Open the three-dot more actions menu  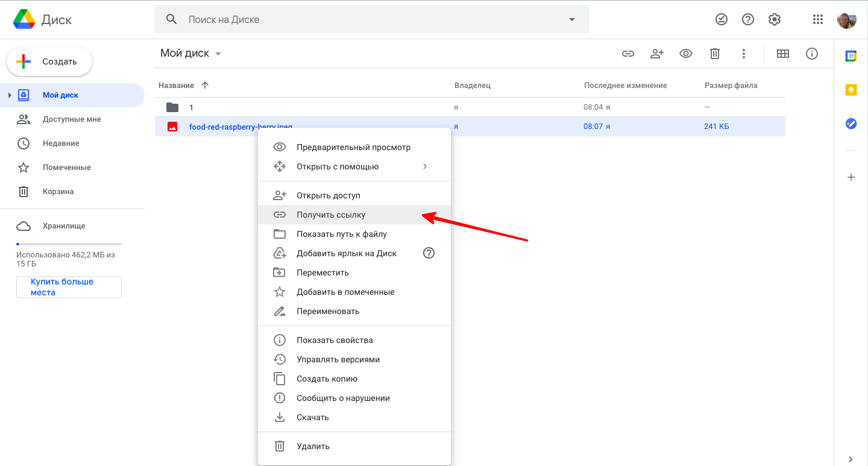(x=744, y=54)
